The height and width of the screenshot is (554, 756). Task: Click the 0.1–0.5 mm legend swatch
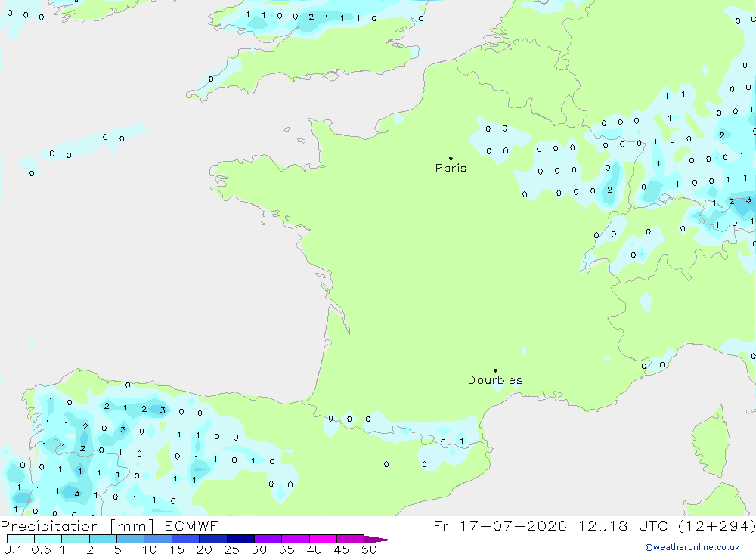coord(20,539)
